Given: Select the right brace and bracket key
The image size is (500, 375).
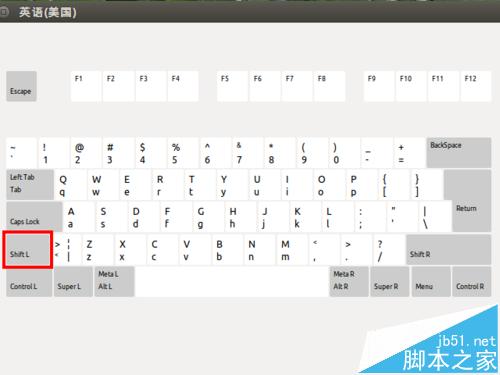Looking at the screenshot, I should [x=426, y=185].
